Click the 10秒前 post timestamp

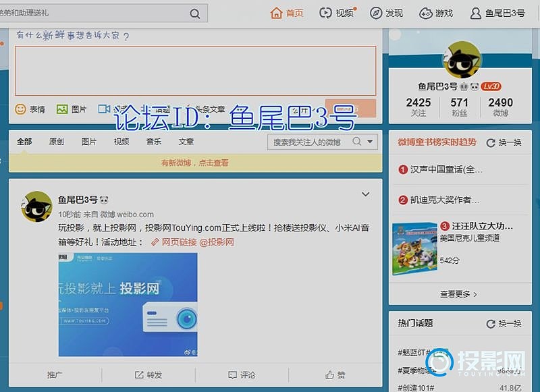[70, 215]
